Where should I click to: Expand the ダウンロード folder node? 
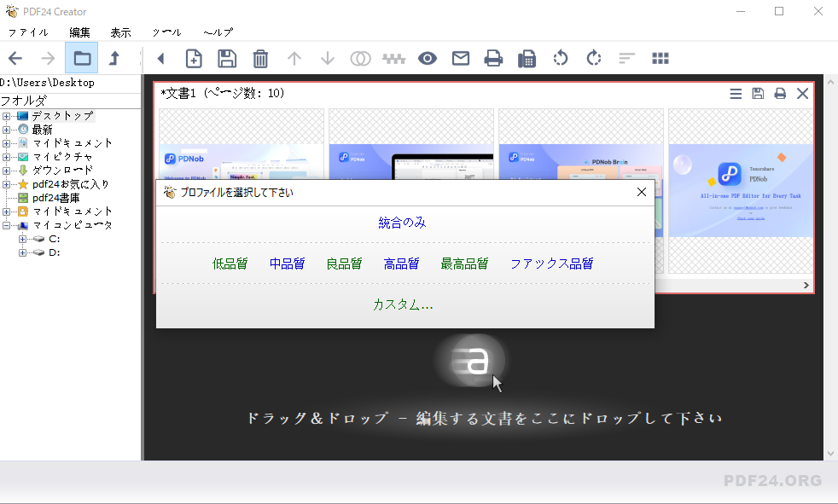pos(5,170)
